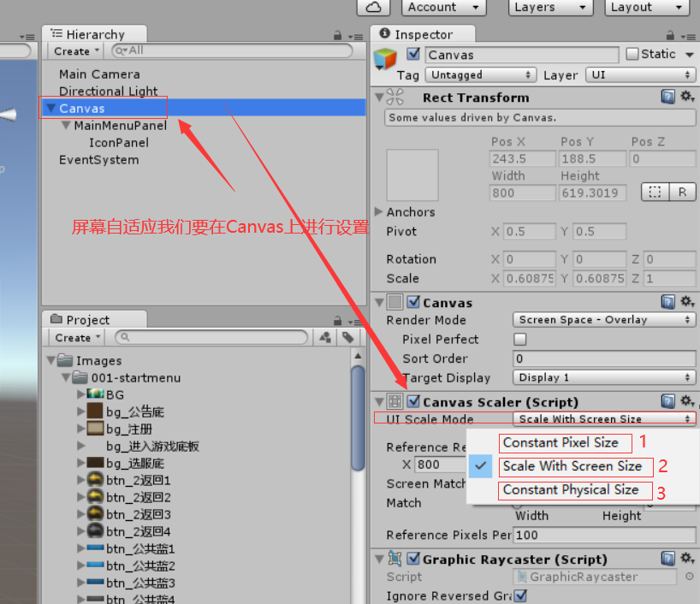This screenshot has width=700, height=604.
Task: Collapse the Canvas component
Action: (379, 303)
